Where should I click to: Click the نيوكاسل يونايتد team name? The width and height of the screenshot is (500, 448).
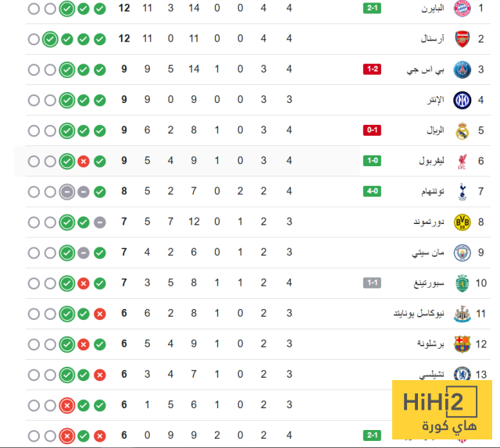click(x=419, y=313)
